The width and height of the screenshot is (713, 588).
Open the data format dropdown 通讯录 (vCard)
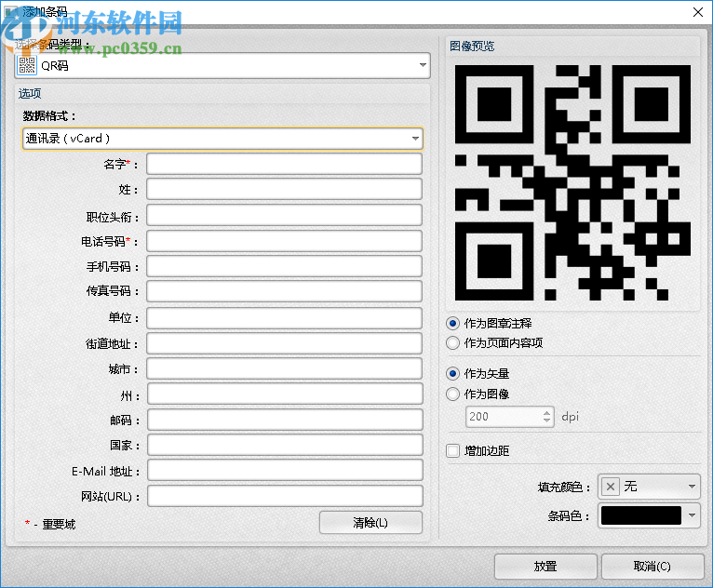coord(222,138)
